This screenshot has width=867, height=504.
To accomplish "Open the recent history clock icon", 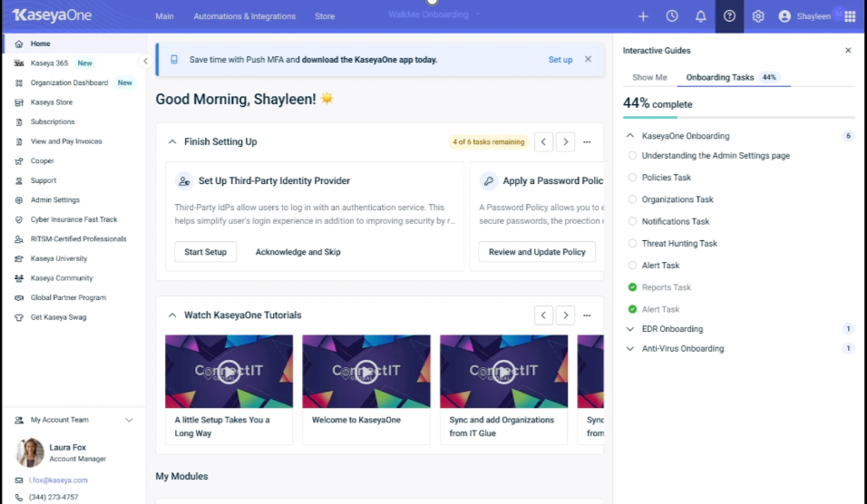I will 672,16.
